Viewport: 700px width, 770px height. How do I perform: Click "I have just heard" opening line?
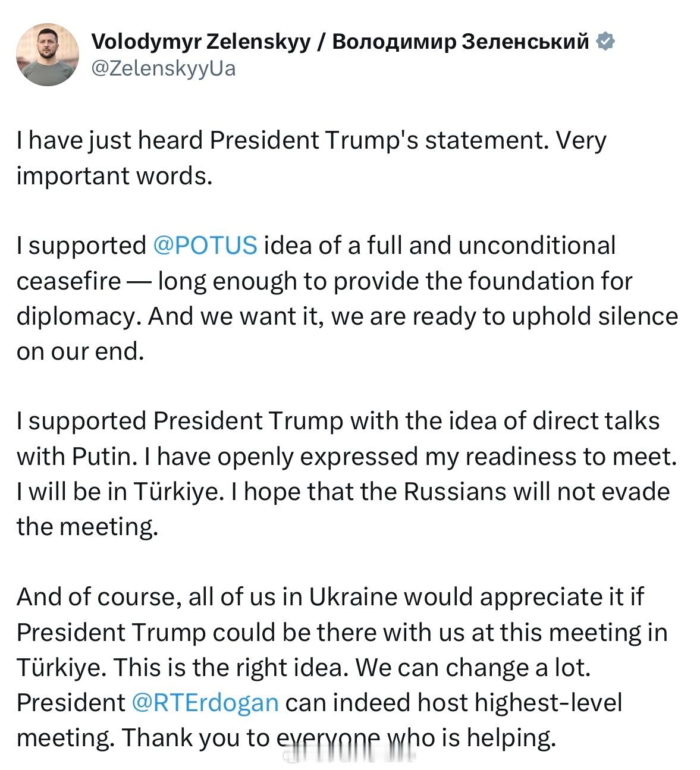[110, 140]
